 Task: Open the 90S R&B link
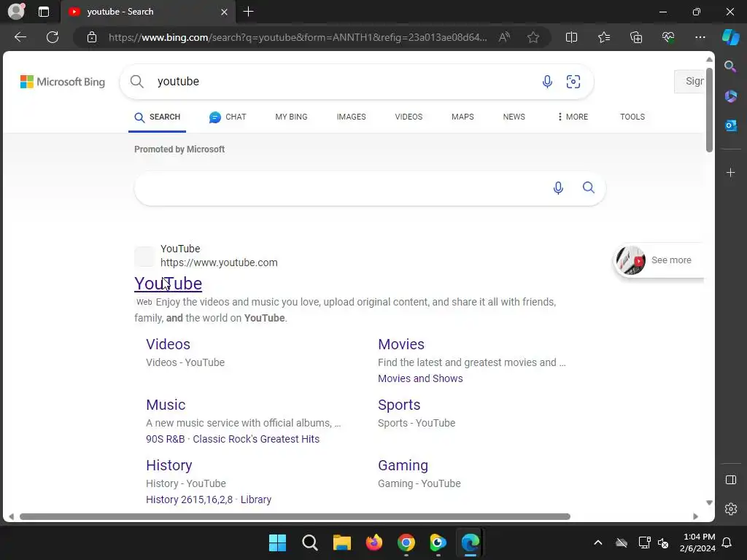click(x=166, y=439)
